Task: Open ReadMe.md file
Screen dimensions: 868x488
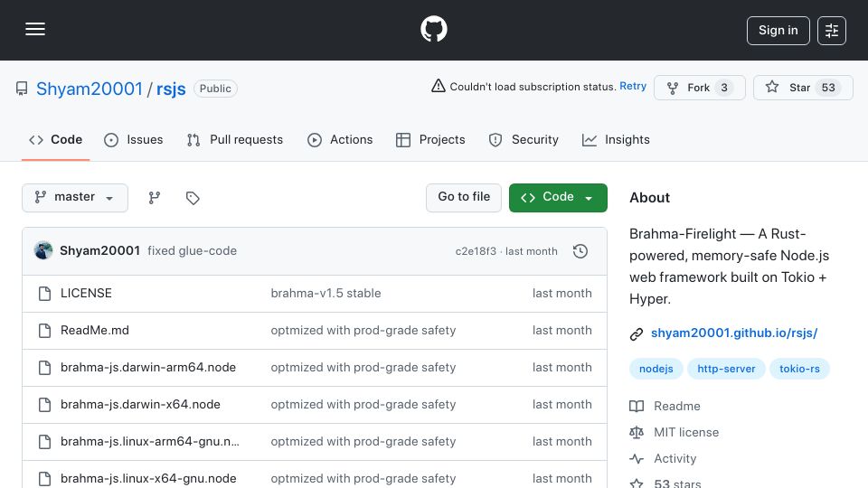Action: click(x=95, y=331)
